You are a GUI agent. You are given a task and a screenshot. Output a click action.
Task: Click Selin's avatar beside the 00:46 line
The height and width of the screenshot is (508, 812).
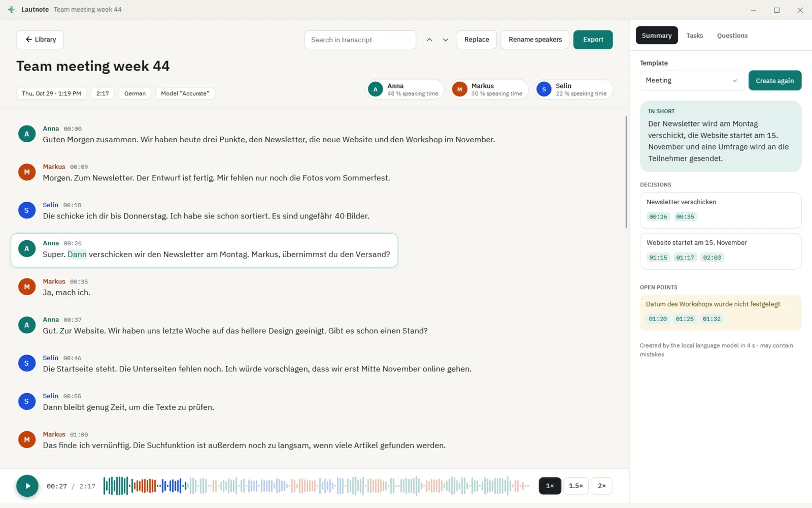(27, 363)
